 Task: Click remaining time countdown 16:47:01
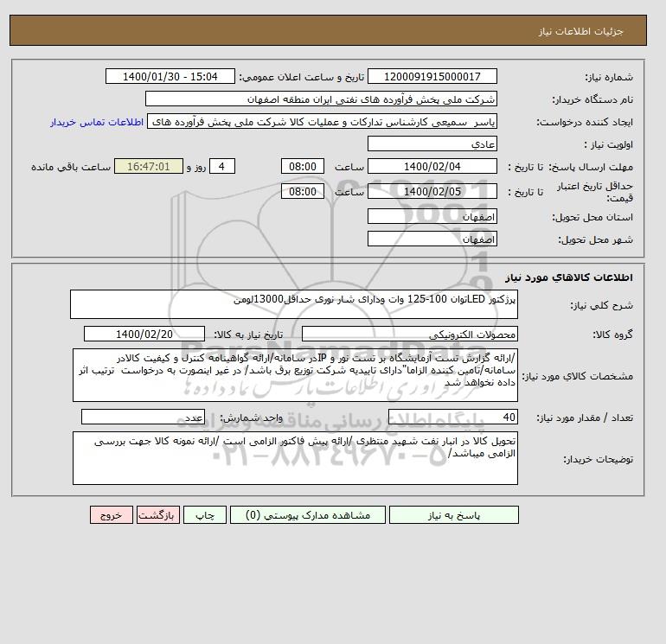148,167
